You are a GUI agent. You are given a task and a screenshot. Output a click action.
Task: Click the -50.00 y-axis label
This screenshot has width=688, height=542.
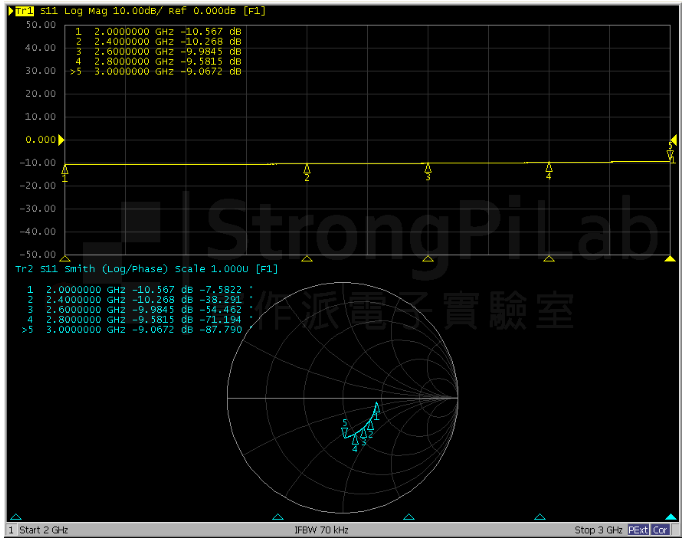(38, 255)
